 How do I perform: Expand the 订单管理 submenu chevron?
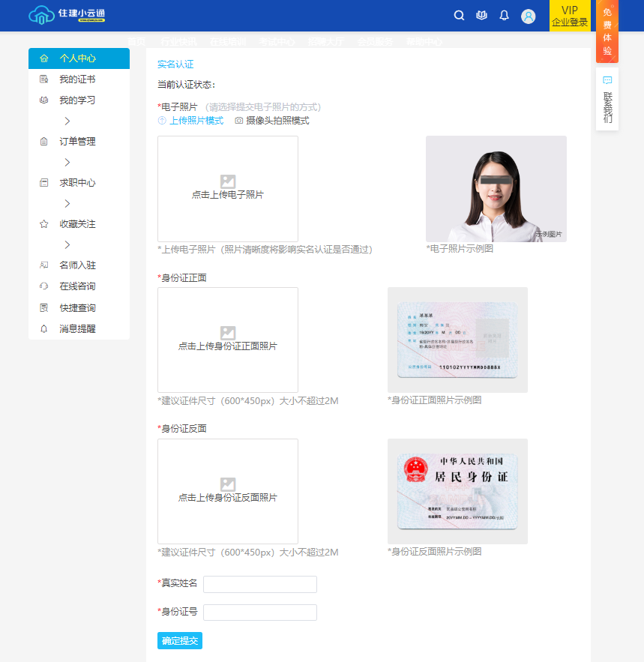point(67,162)
